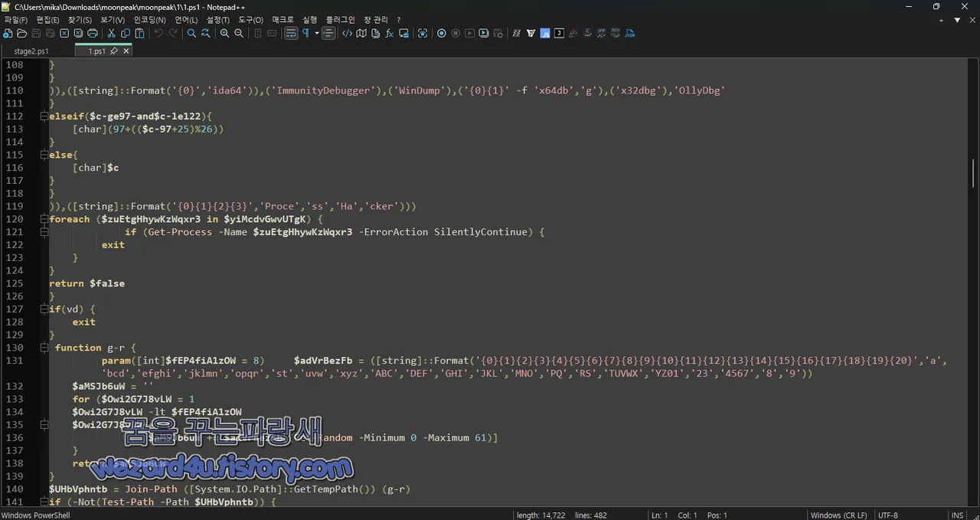This screenshot has width=980, height=520.
Task: Open the 편집(E) menu
Action: [47, 20]
